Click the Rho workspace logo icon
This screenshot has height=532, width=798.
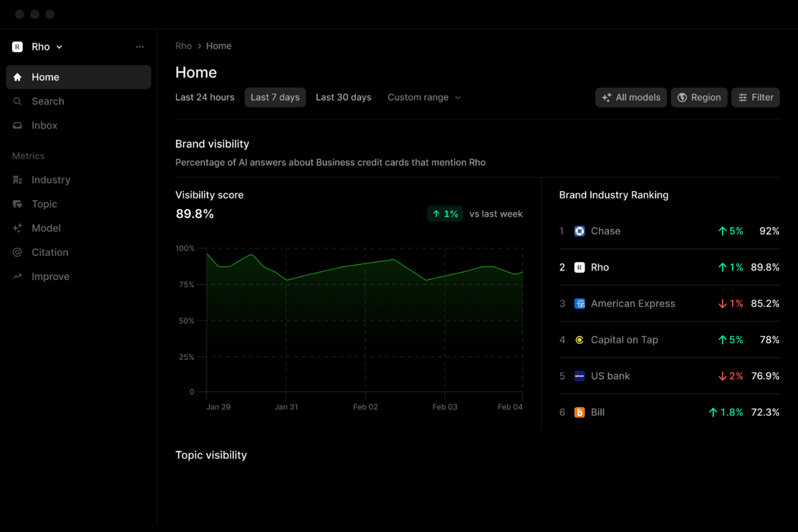[x=17, y=46]
